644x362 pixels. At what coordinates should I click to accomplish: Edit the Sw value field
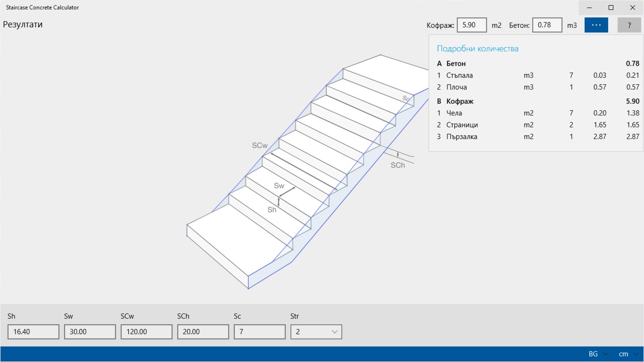point(90,331)
